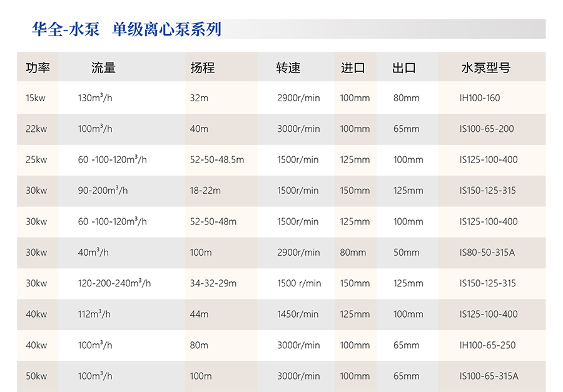This screenshot has height=392, width=563.
Task: Click the IS100-65-315A pump model
Action: pyautogui.click(x=489, y=376)
